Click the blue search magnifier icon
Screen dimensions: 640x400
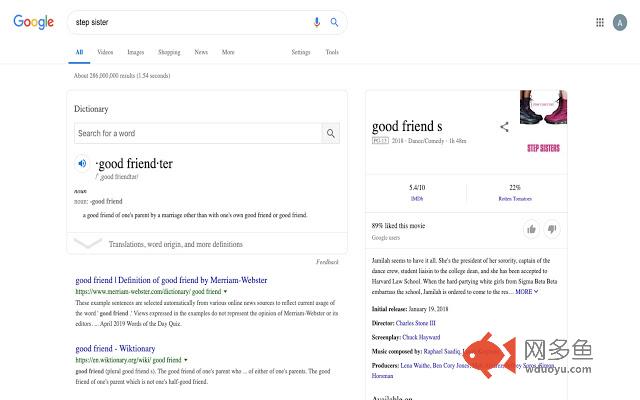click(x=334, y=22)
